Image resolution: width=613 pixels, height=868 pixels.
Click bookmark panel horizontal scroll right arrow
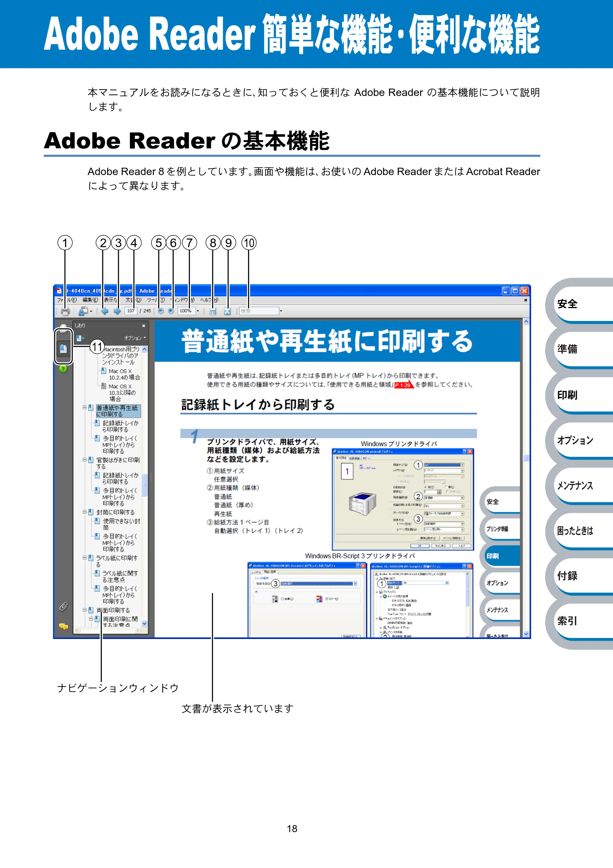point(138,630)
